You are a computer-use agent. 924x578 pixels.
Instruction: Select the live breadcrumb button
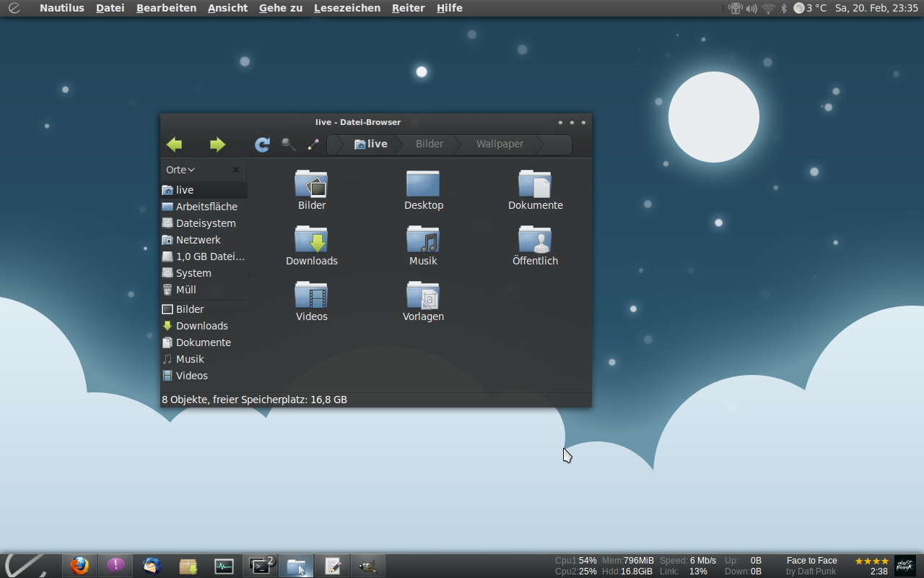pos(370,144)
